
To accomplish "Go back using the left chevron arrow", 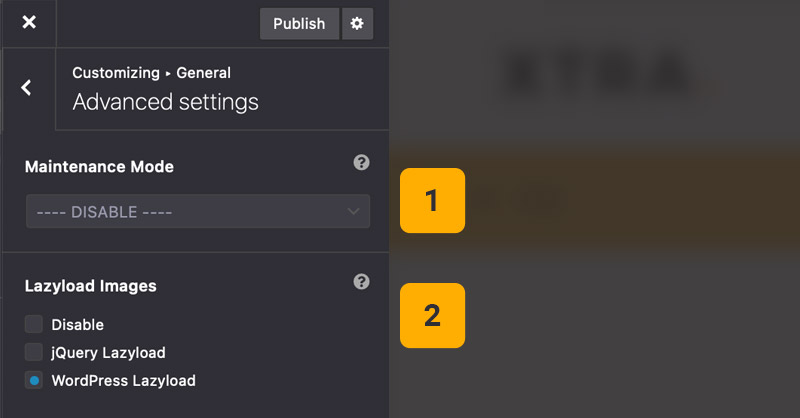I will [x=27, y=88].
